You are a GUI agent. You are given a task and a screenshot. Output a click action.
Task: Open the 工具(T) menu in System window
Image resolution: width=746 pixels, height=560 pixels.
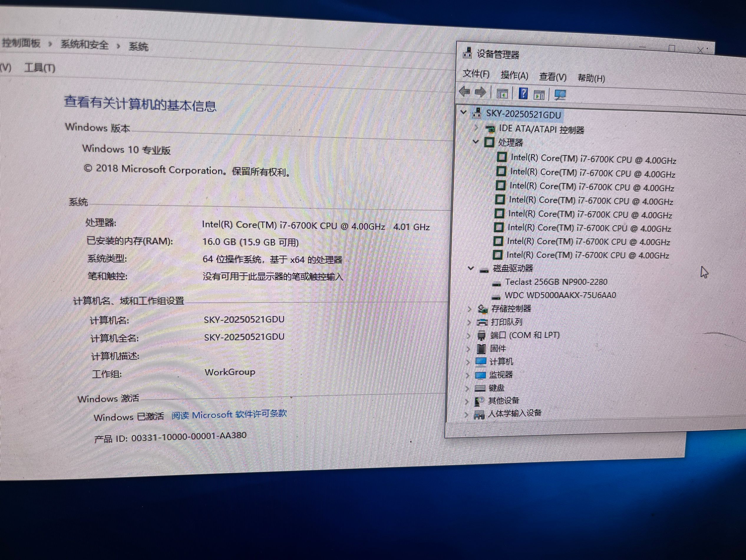point(40,68)
